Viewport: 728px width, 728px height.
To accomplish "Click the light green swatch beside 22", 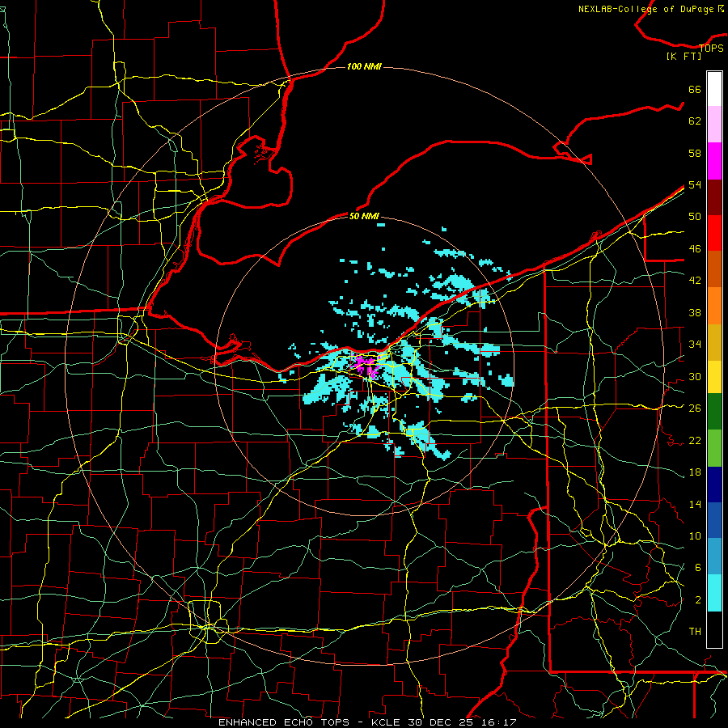I will tap(714, 448).
